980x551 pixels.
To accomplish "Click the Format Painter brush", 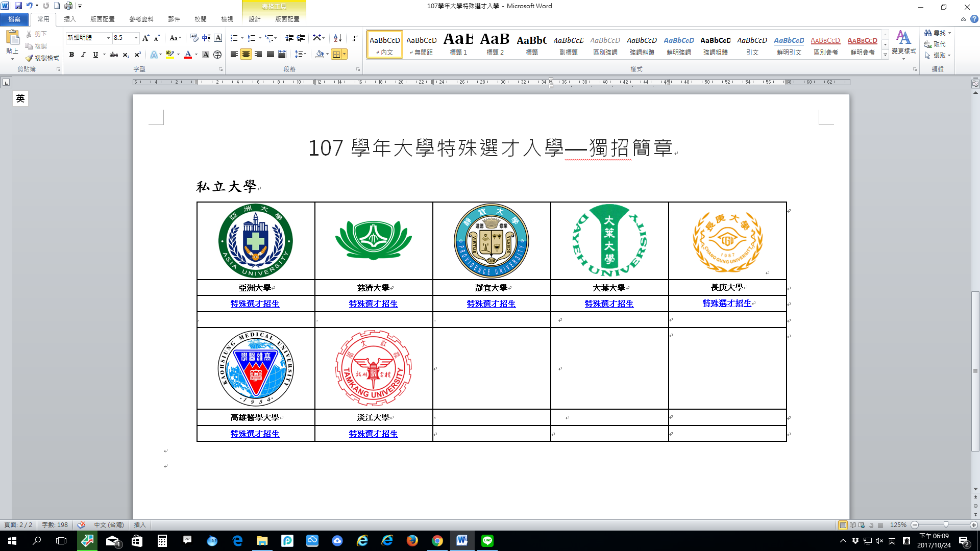I will point(43,58).
